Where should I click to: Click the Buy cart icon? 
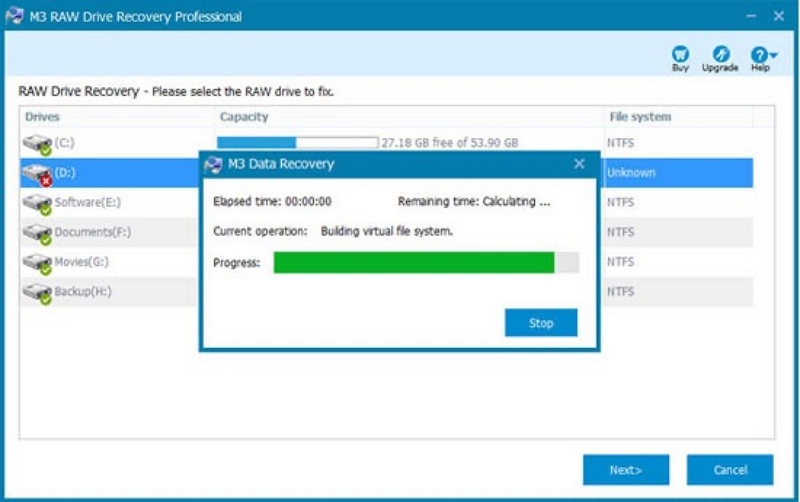(680, 54)
